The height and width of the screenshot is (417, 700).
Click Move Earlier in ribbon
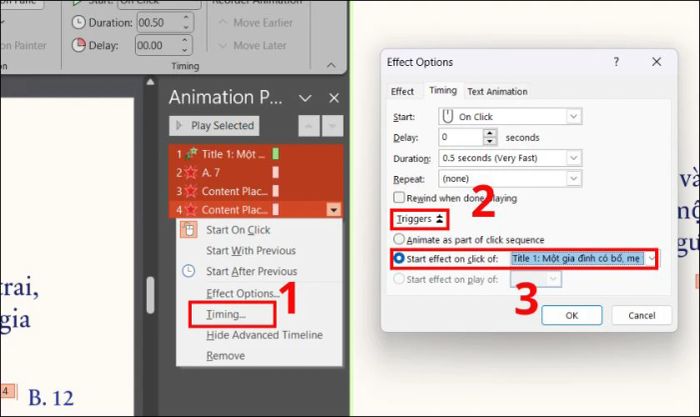click(256, 22)
